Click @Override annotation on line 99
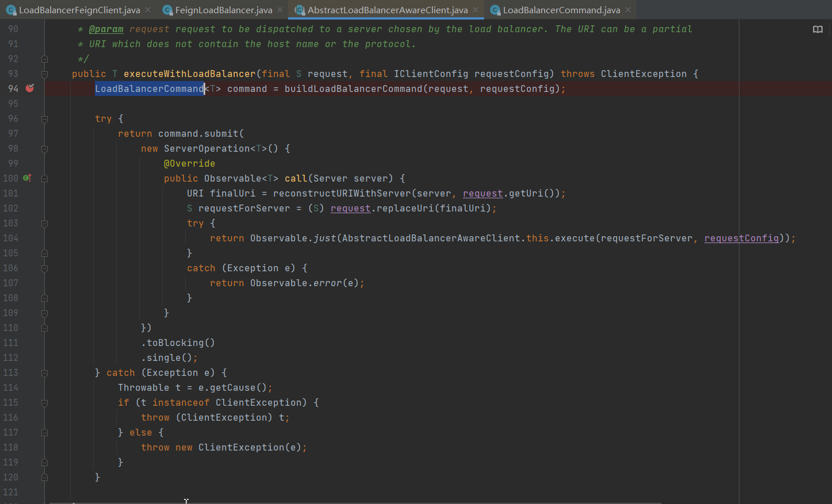 [x=190, y=163]
